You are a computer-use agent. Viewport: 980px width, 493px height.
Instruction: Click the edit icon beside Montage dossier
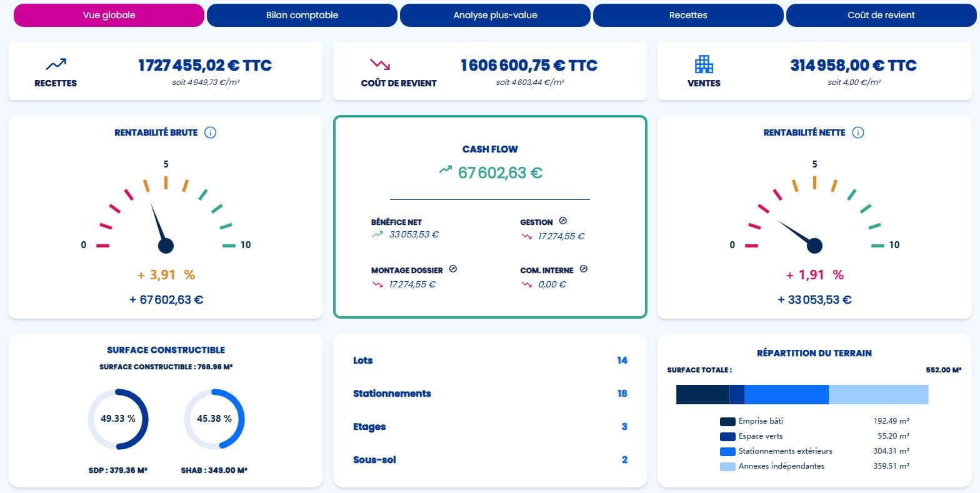pos(453,269)
